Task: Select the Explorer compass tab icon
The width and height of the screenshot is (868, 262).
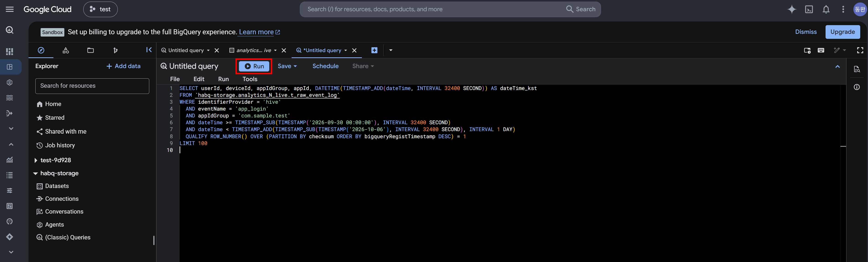Action: click(x=41, y=50)
